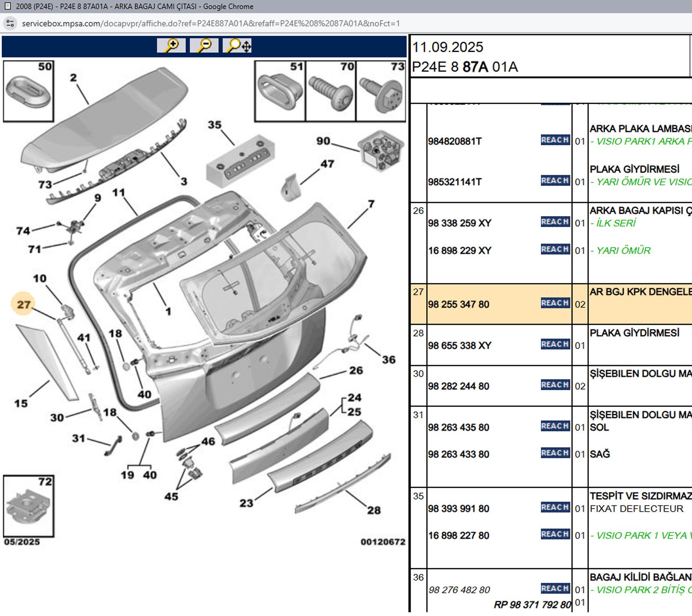The width and height of the screenshot is (692, 616).
Task: Click the site information icon in address bar
Action: tap(10, 24)
